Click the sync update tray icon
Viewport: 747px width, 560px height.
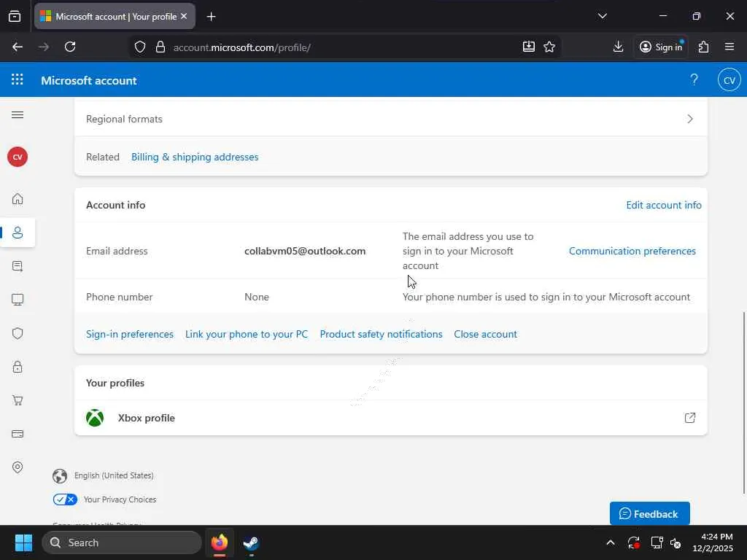[634, 542]
